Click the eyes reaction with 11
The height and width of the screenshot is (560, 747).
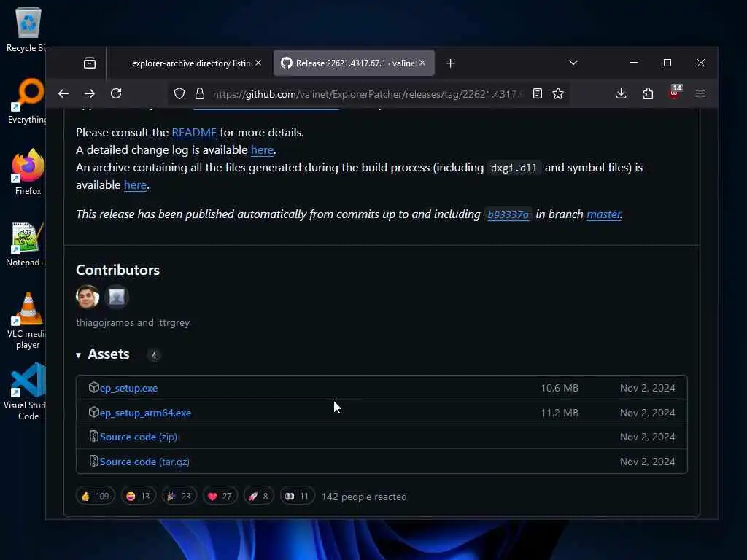tap(297, 496)
